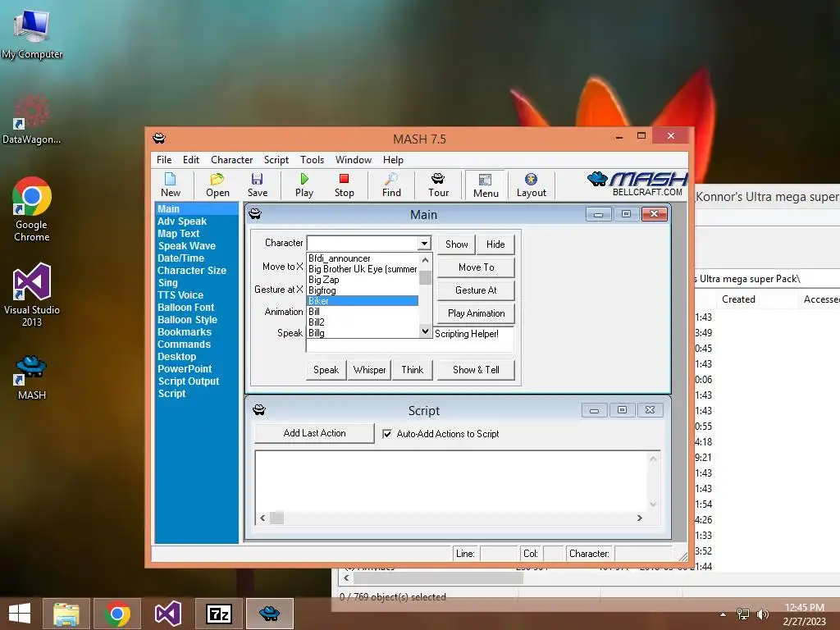The image size is (840, 630).
Task: Click the Layout toolbar icon
Action: click(531, 185)
